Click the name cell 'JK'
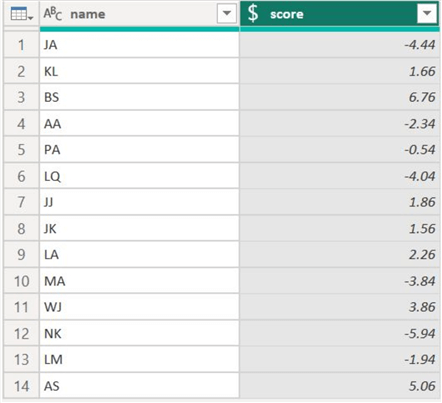 pyautogui.click(x=139, y=228)
